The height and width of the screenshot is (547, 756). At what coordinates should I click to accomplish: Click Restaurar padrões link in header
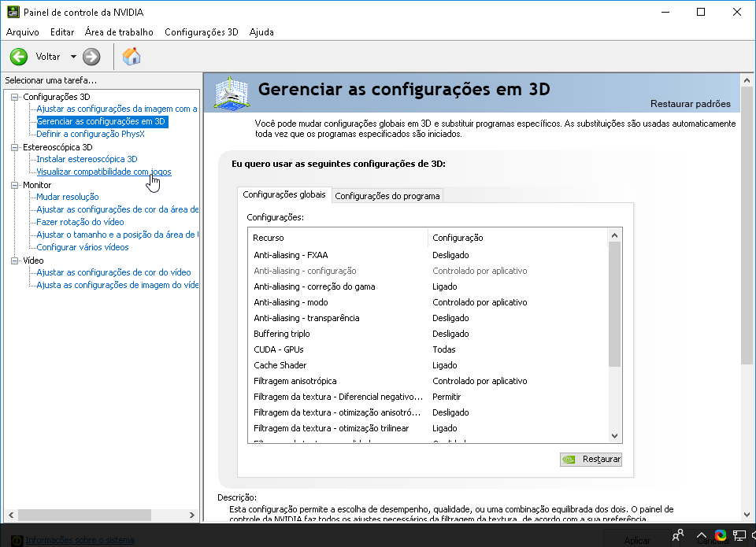[690, 104]
